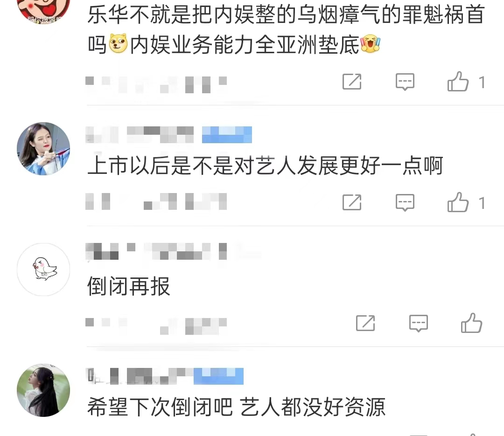504x436 pixels.
Task: Forward the 上市以后 comment
Action: click(x=352, y=202)
